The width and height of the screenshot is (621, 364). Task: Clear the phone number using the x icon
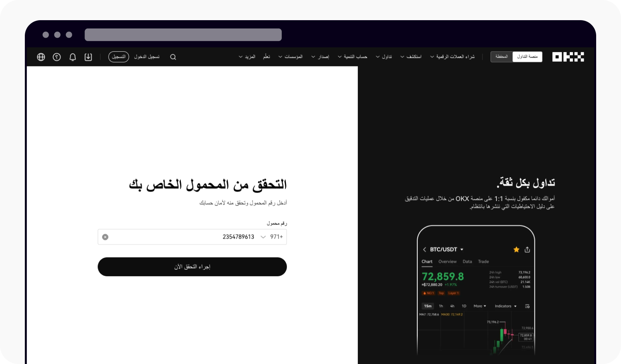click(x=105, y=237)
